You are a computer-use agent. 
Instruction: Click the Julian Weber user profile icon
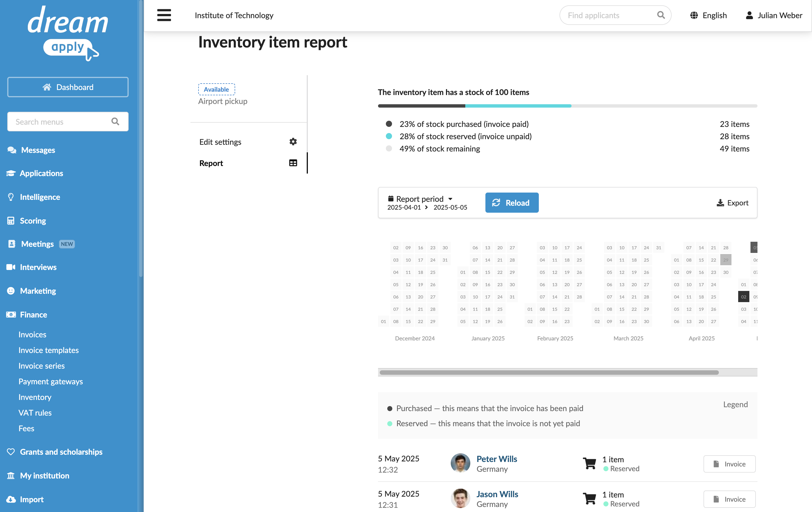749,15
